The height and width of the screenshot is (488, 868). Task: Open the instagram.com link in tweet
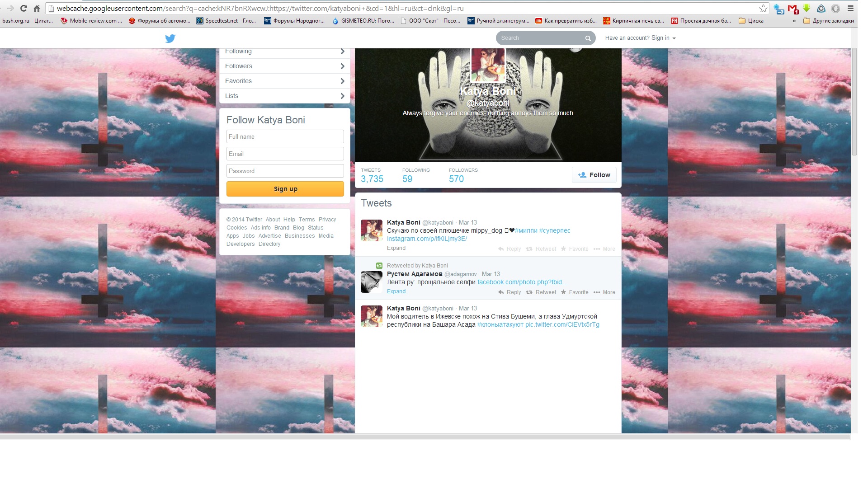427,239
